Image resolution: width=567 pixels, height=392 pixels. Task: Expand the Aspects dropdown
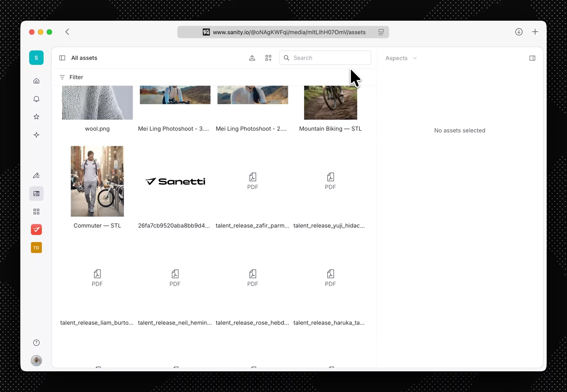(x=401, y=58)
